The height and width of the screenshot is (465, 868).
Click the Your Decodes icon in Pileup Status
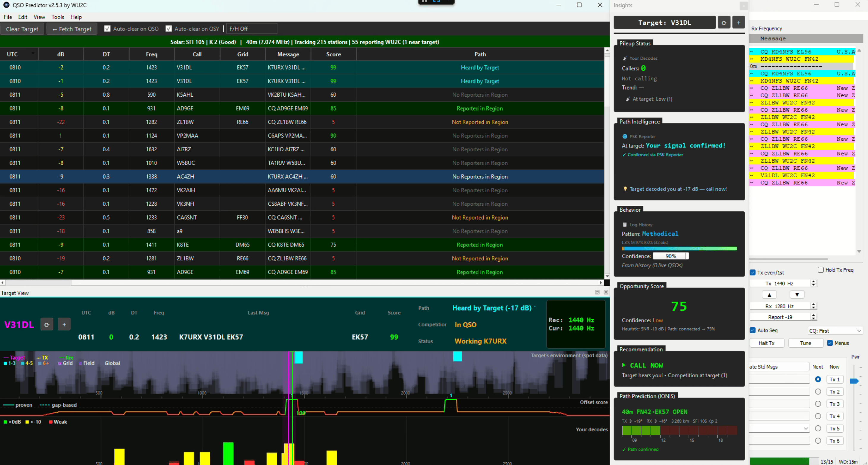[x=625, y=58]
